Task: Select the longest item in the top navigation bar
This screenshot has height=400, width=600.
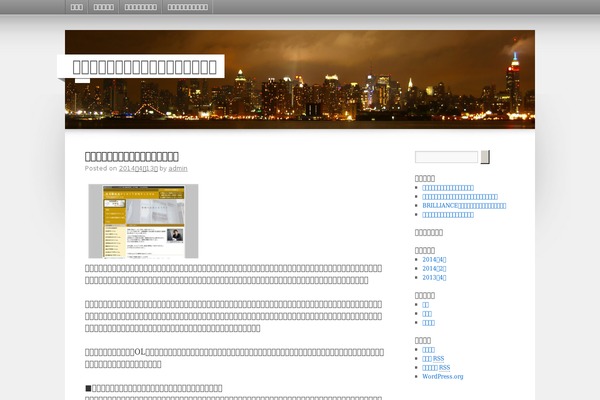Action: [188, 7]
